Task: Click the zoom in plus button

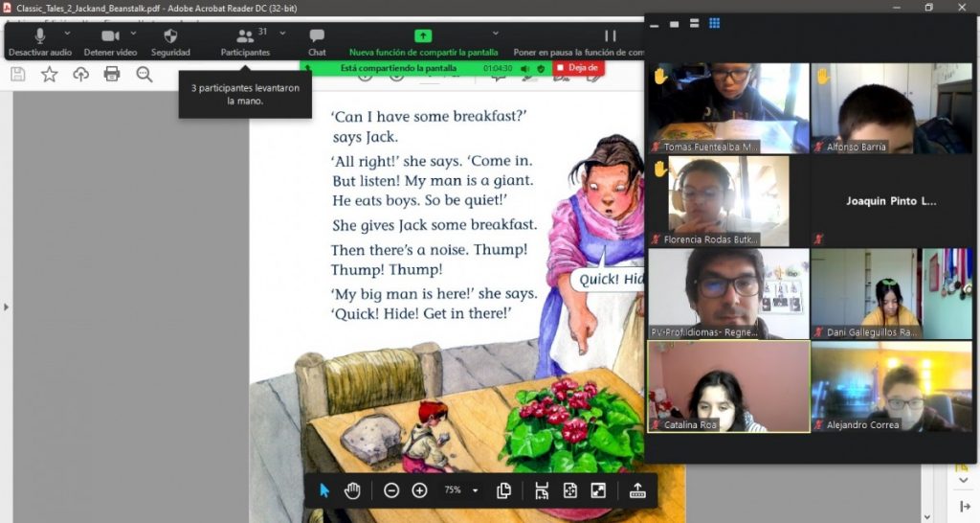Action: (419, 490)
